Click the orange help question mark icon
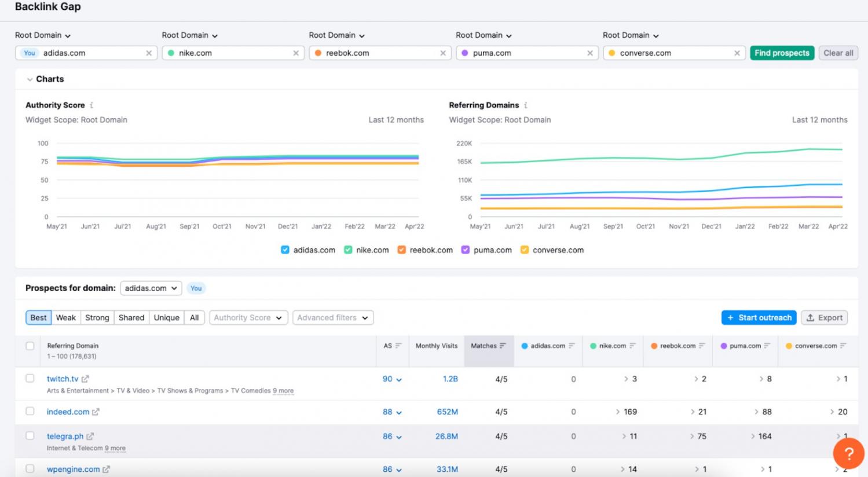The image size is (868, 477). pos(848,453)
